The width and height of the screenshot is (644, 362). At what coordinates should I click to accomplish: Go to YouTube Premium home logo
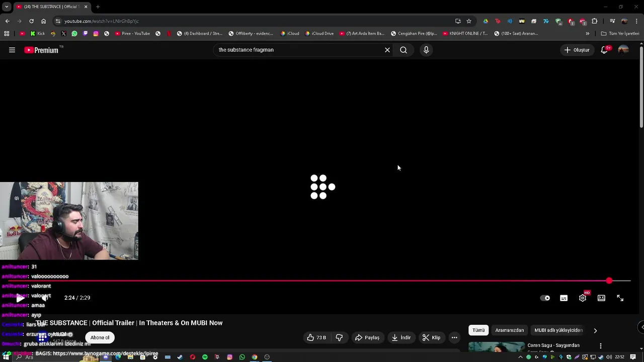[42, 50]
